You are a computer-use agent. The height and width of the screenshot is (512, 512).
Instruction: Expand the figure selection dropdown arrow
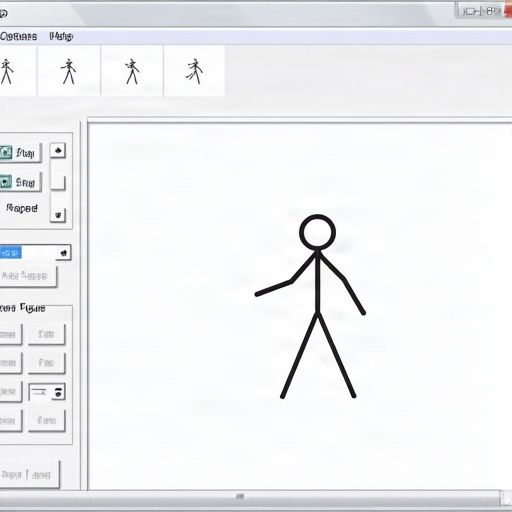63,253
